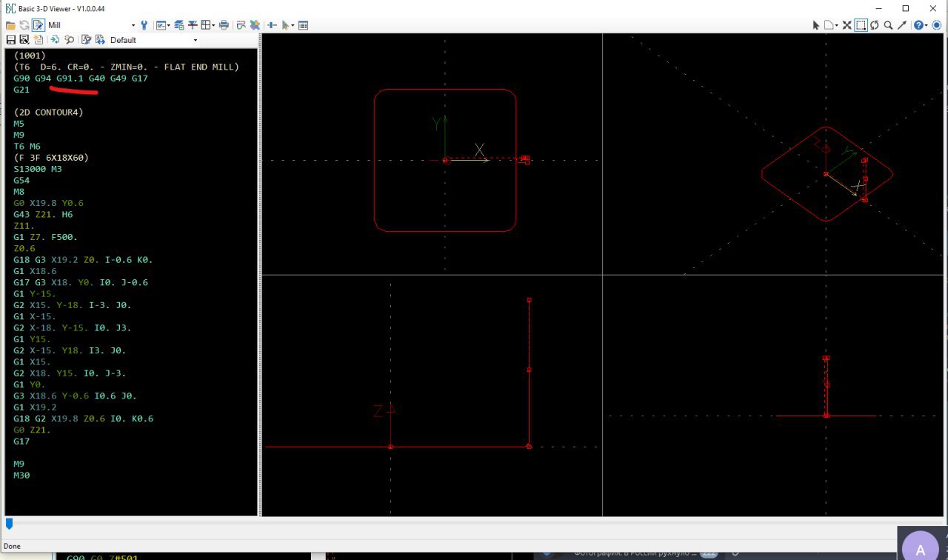
Task: Create a new file with the new document icon
Action: click(x=38, y=40)
